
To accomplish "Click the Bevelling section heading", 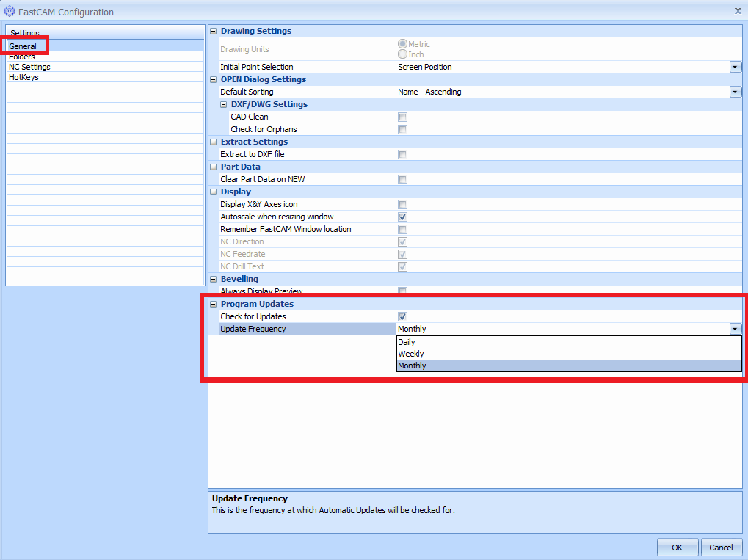I will [x=239, y=279].
